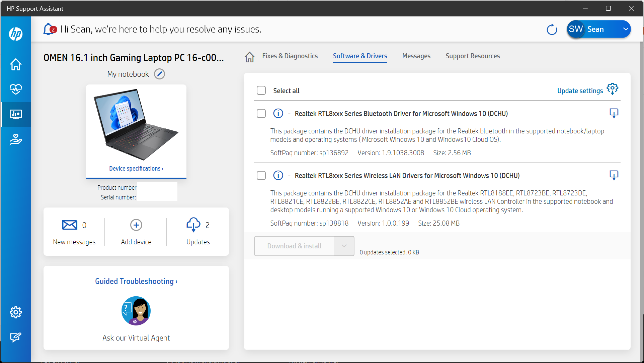Open the health heart sidebar icon
The image size is (644, 363).
(16, 89)
